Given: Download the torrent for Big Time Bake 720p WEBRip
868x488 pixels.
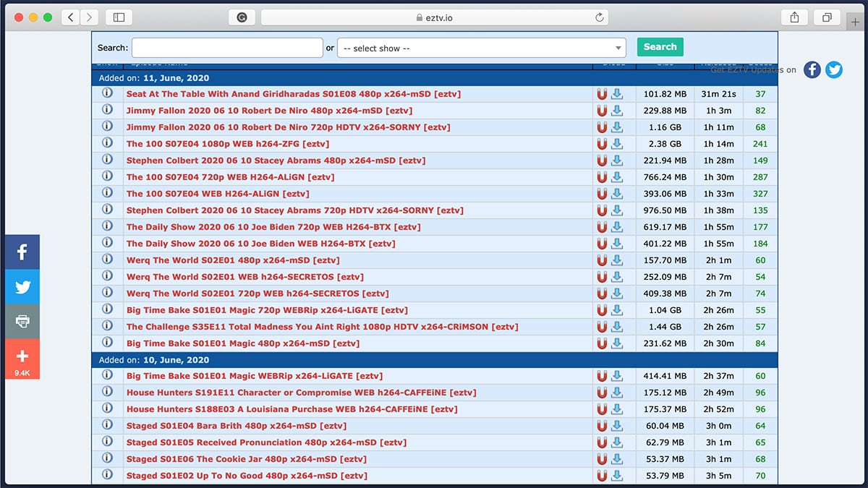Looking at the screenshot, I should pyautogui.click(x=616, y=310).
